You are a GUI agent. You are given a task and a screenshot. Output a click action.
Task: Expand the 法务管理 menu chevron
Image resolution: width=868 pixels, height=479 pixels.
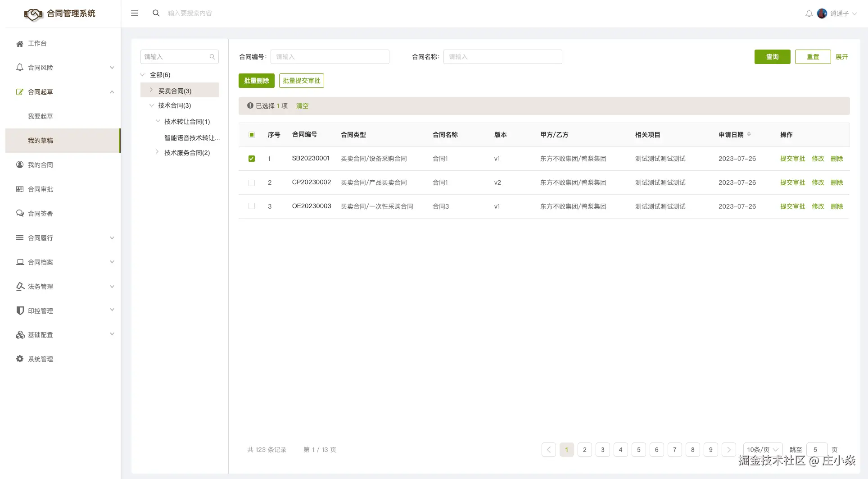[112, 287]
